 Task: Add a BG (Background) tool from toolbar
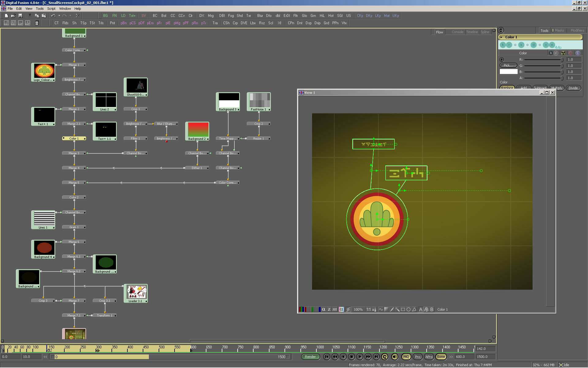pos(105,16)
